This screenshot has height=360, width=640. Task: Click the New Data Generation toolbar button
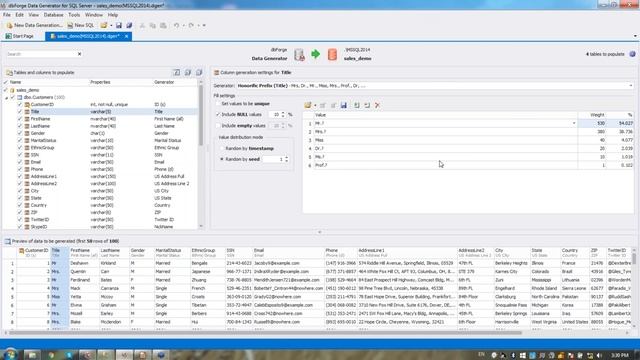tap(35, 25)
